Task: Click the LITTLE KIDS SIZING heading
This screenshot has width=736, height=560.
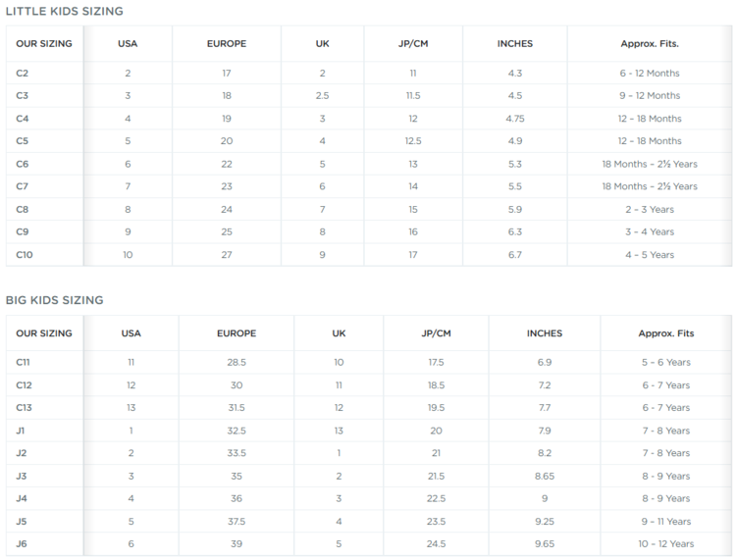Action: [x=65, y=11]
